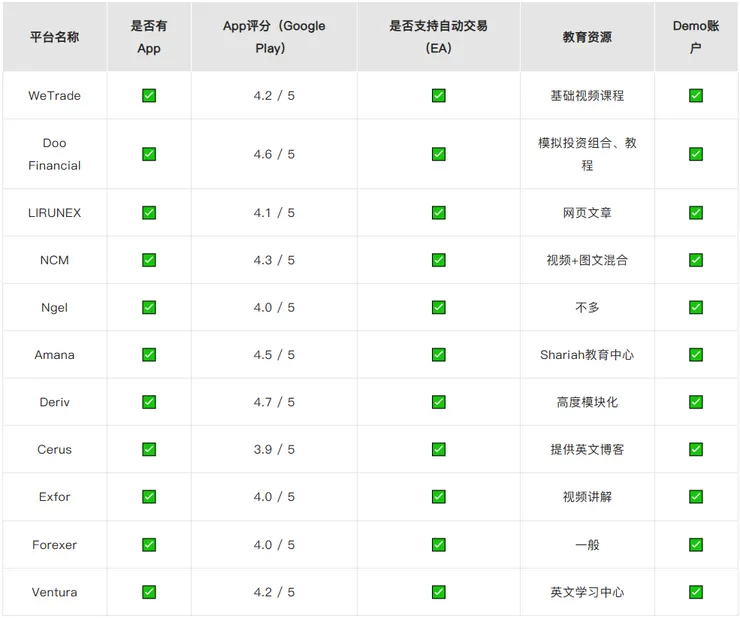This screenshot has width=740, height=618.
Task: Click the 提供英文博客 education cell
Action: 587,449
